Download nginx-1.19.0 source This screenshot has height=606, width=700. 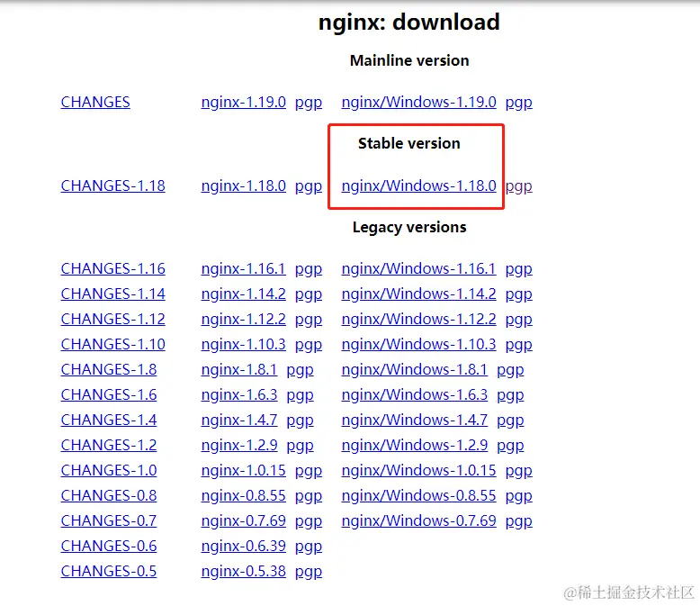pos(243,103)
